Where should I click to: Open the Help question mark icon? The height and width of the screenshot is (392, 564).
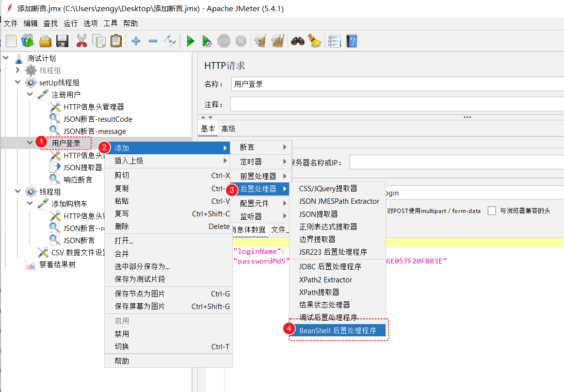pyautogui.click(x=352, y=41)
